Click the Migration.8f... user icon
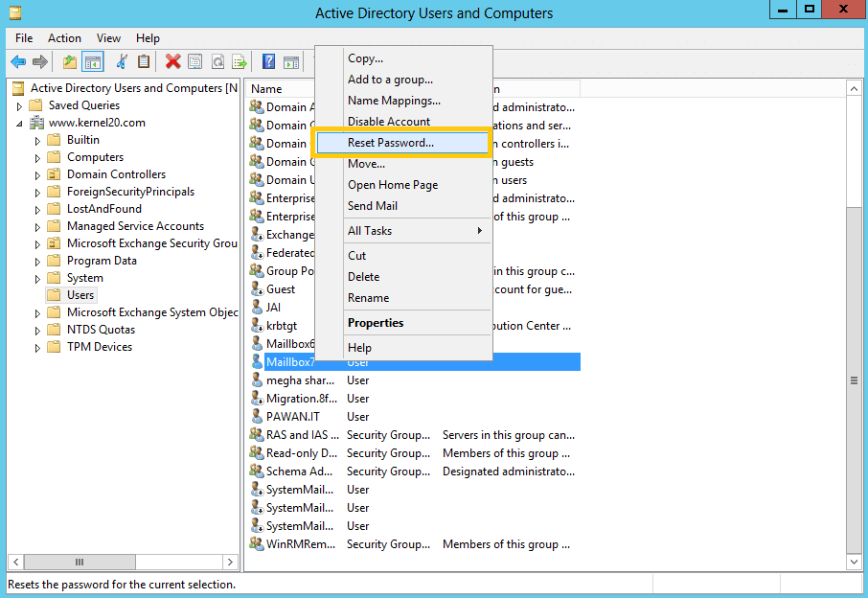Screen dimensions: 868x598 257,398
